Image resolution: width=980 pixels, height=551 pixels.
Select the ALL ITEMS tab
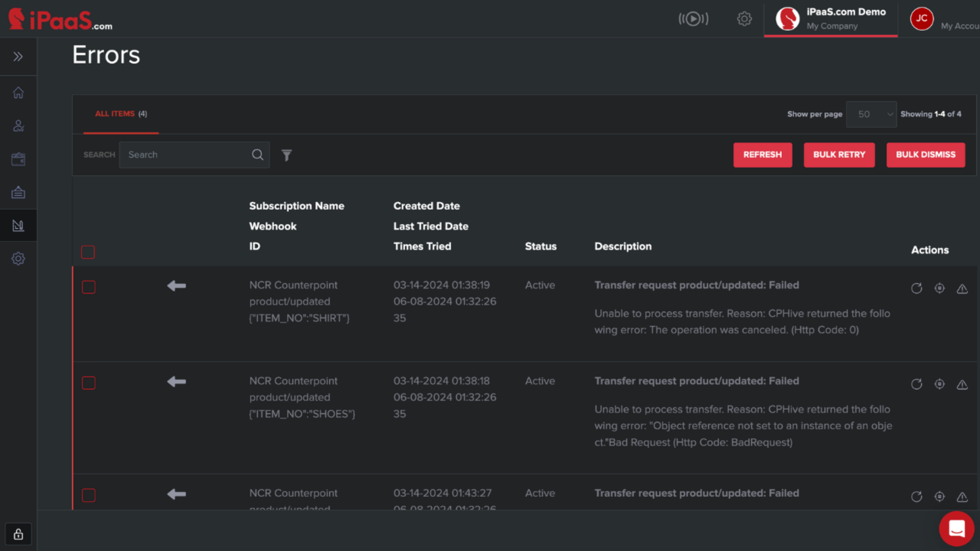(121, 114)
